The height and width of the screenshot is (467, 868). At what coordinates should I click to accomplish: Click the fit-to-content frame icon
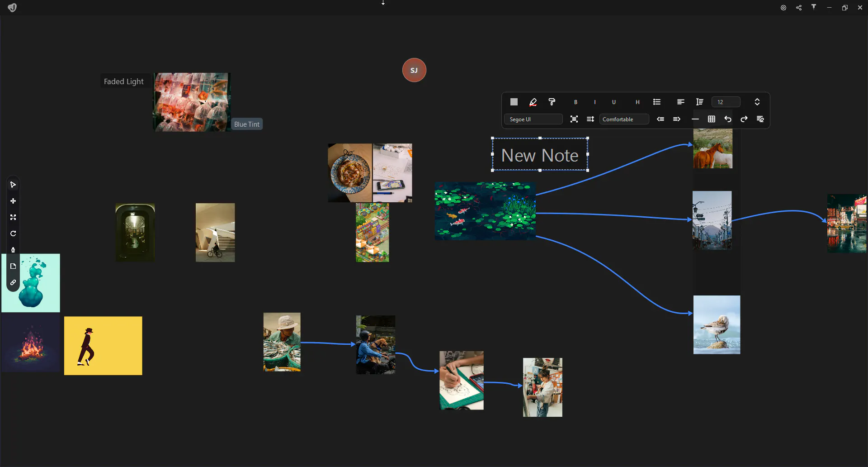[574, 119]
